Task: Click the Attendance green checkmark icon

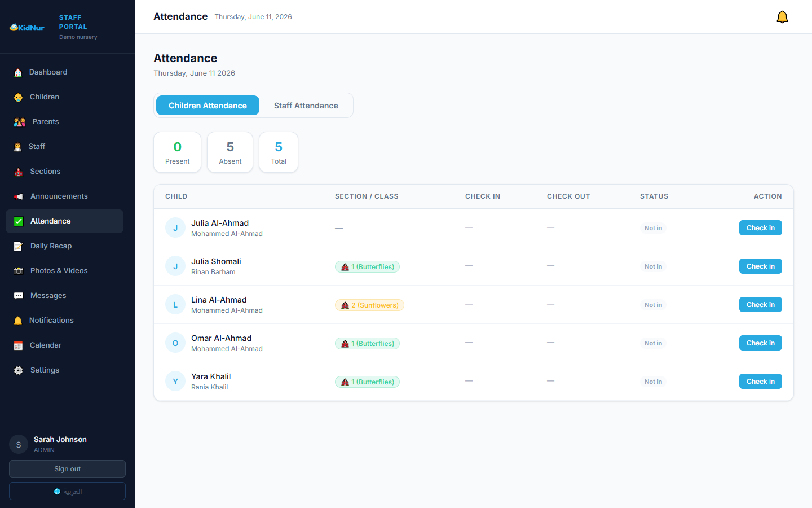Action: (x=19, y=221)
